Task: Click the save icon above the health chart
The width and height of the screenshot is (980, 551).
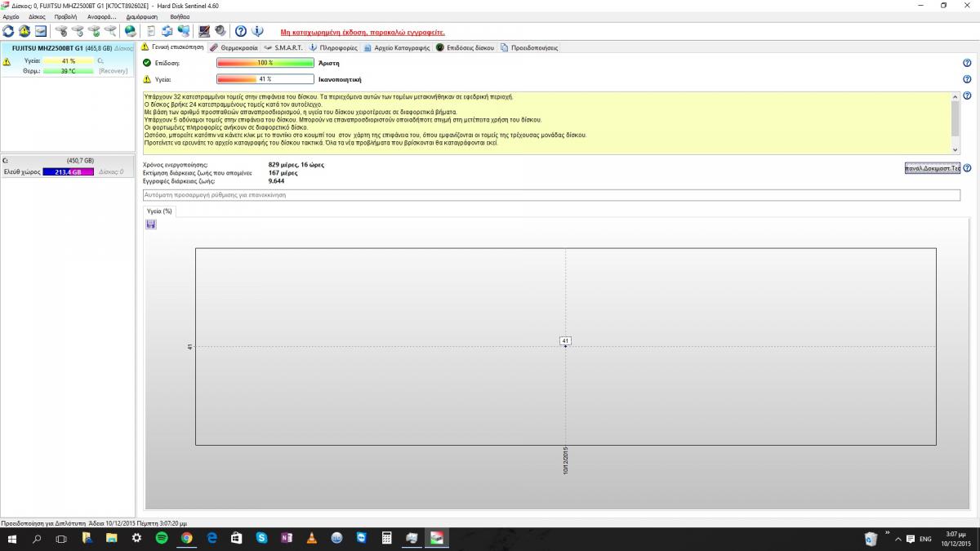Action: (151, 224)
